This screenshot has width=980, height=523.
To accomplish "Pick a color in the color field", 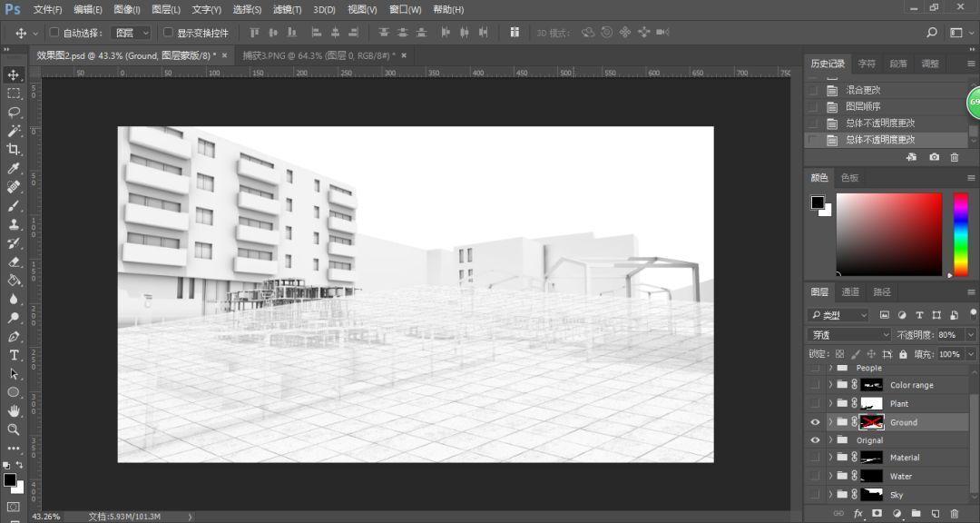I will pos(888,234).
